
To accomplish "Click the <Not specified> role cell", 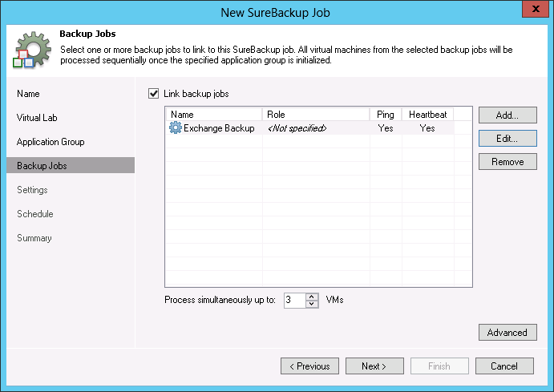I will (297, 127).
